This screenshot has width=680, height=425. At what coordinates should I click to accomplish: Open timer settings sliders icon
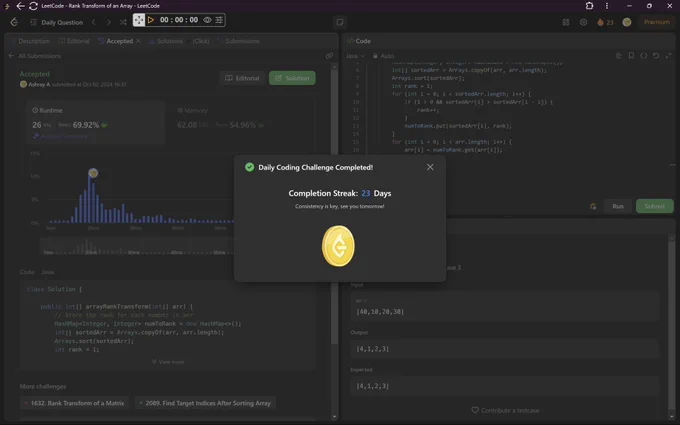tap(219, 20)
